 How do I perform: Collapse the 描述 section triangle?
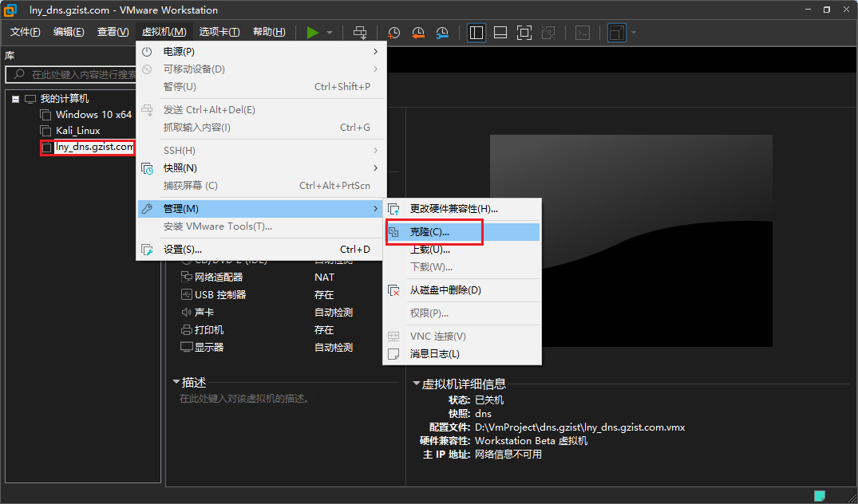[x=176, y=381]
